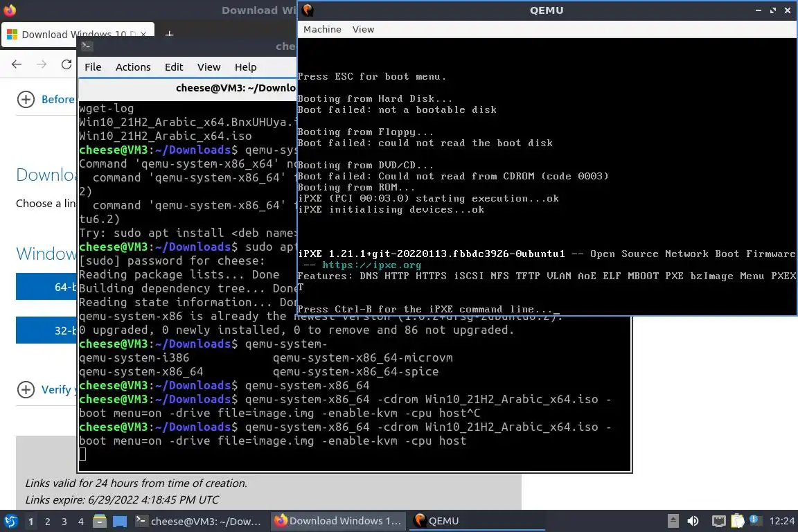
Task: Select the cheese@VM3: ~/Downloads terminal tab
Action: pos(188,88)
